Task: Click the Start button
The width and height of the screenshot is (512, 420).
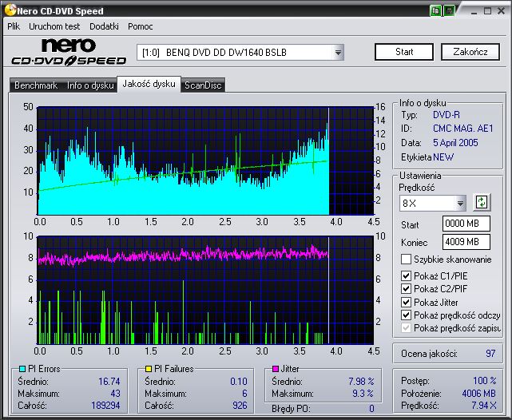Action: 404,52
